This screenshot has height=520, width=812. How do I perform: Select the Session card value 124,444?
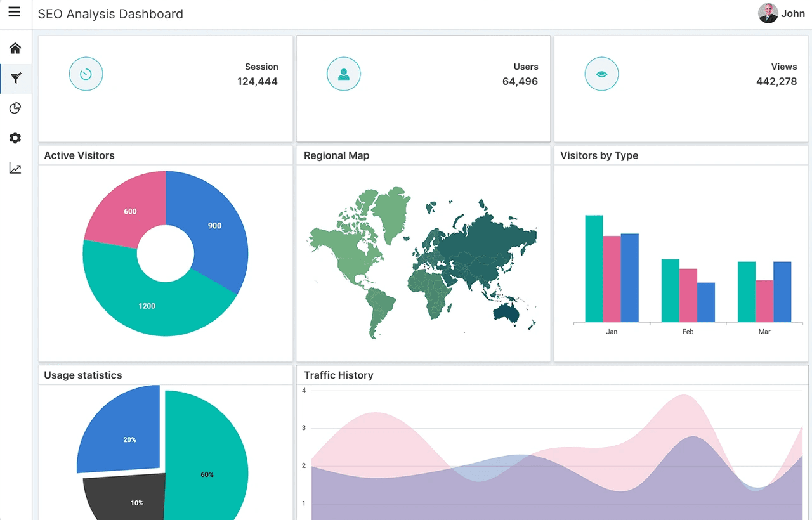click(x=258, y=81)
